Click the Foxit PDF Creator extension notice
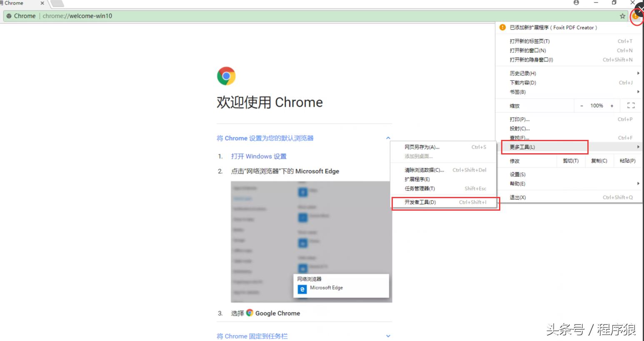Image resolution: width=644 pixels, height=341 pixels. point(569,27)
